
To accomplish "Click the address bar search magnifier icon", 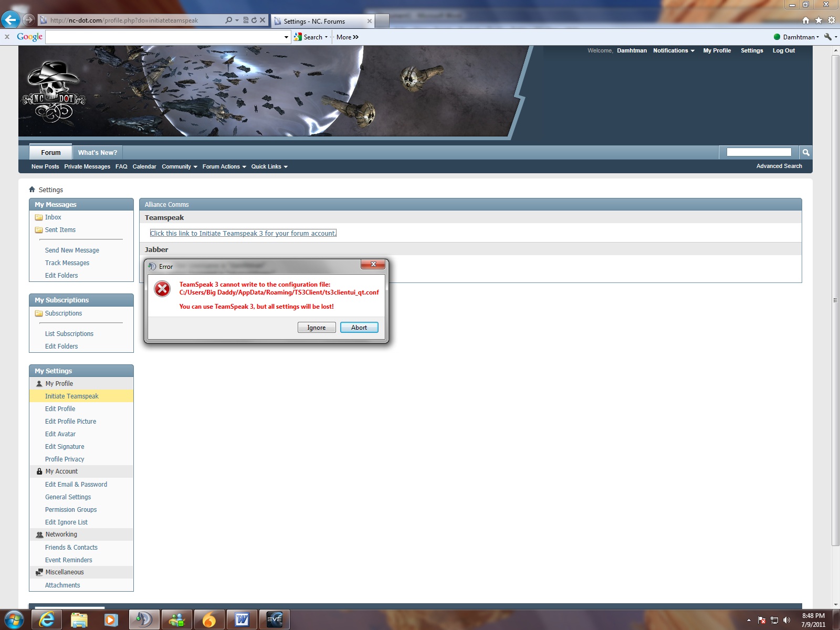I will 228,20.
